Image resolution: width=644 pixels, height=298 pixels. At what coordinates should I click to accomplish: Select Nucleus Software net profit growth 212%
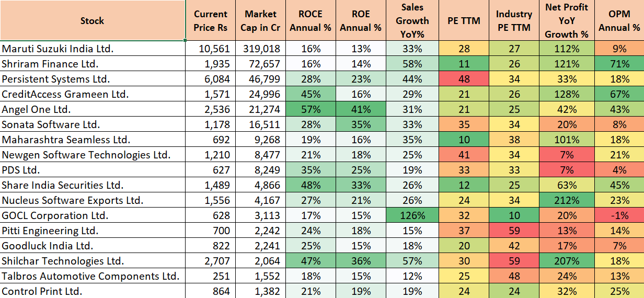[x=567, y=201]
